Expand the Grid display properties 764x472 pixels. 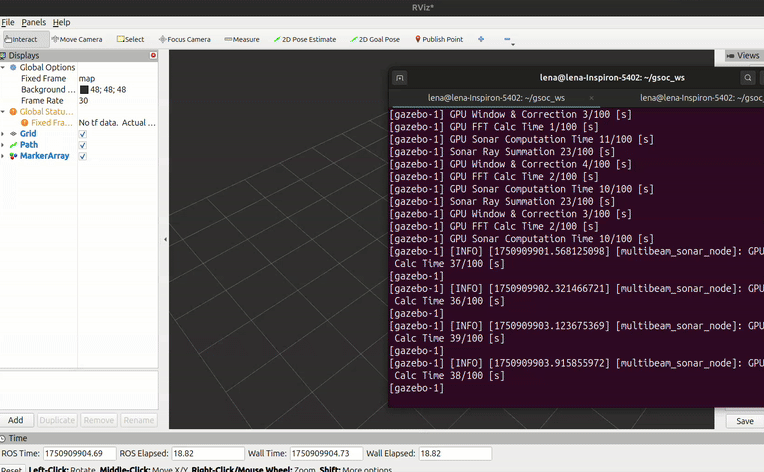(3, 133)
